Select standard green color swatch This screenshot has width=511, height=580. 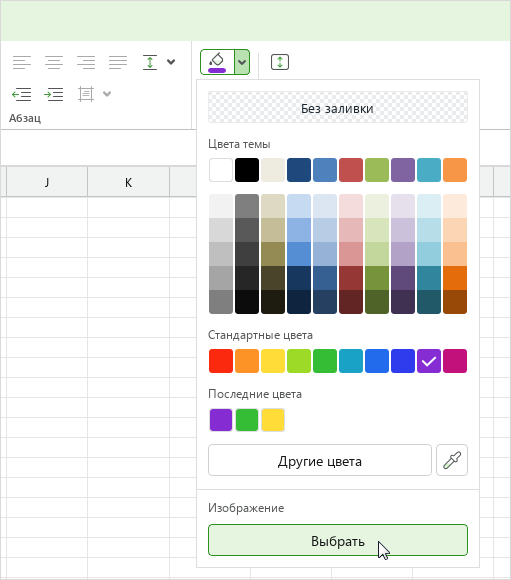pyautogui.click(x=325, y=361)
